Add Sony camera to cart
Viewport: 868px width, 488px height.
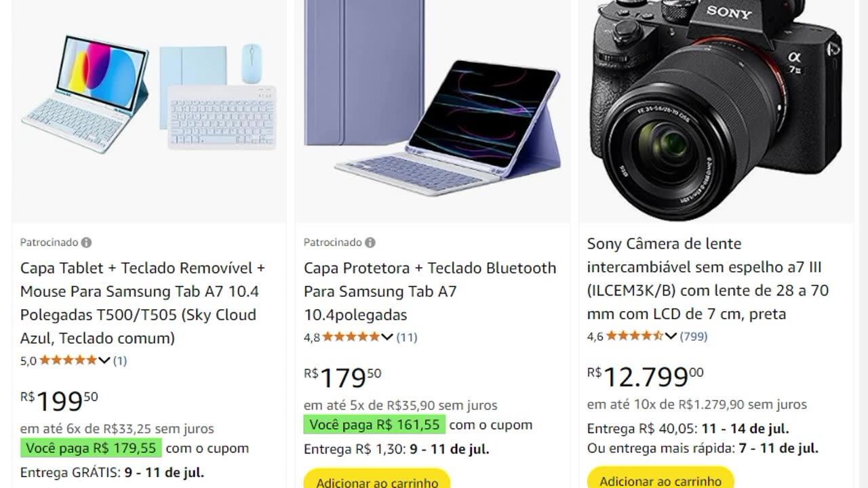click(660, 480)
